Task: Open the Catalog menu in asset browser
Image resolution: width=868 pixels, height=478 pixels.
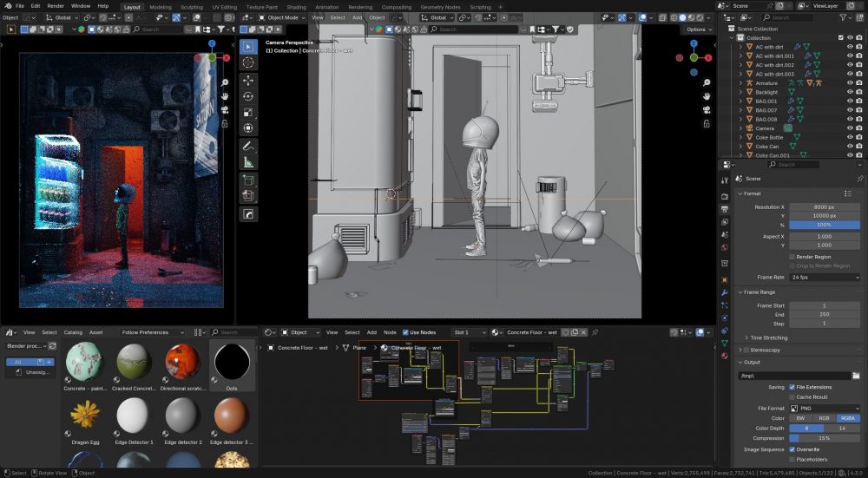Action: click(x=73, y=332)
